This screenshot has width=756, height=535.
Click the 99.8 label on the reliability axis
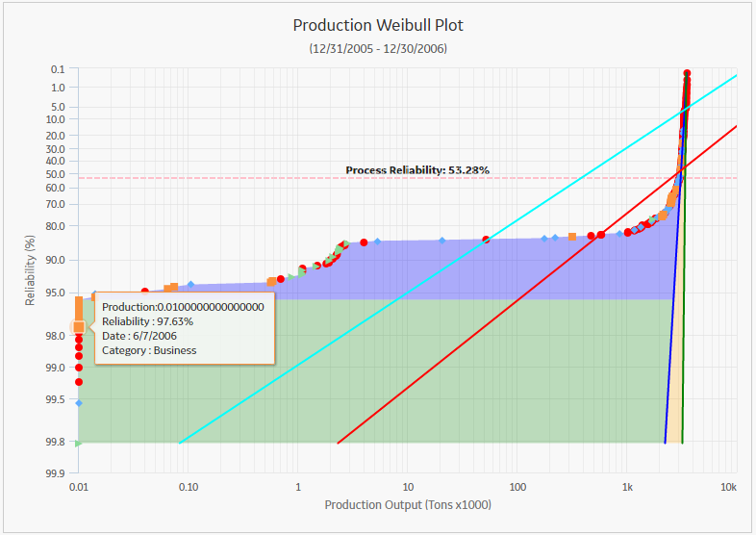coord(56,442)
